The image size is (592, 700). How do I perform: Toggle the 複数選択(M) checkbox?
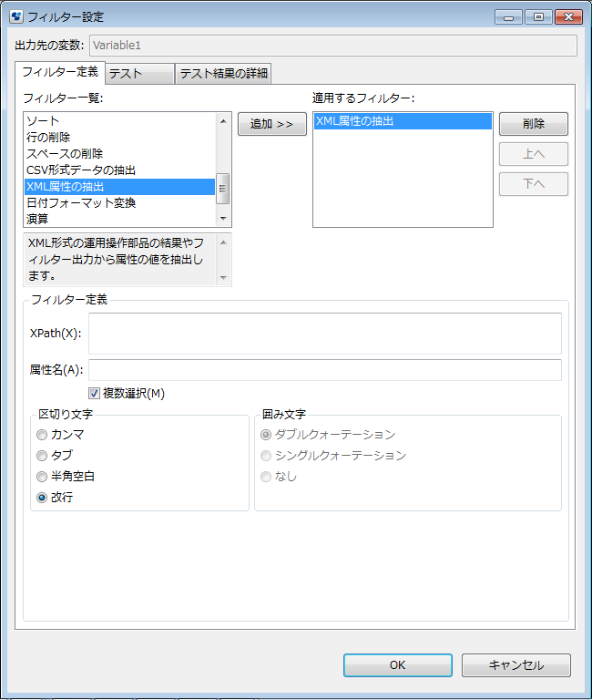click(x=94, y=394)
